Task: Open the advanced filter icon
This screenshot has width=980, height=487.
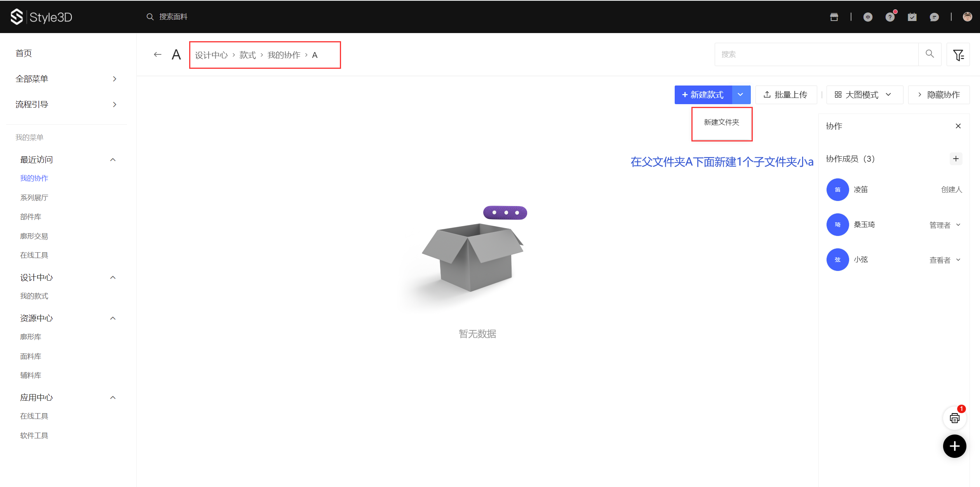Action: click(958, 55)
